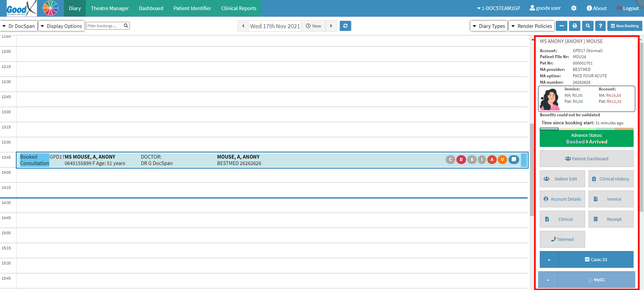Click the Advance Status Booked to Arrived bar
644x290 pixels.
point(586,138)
